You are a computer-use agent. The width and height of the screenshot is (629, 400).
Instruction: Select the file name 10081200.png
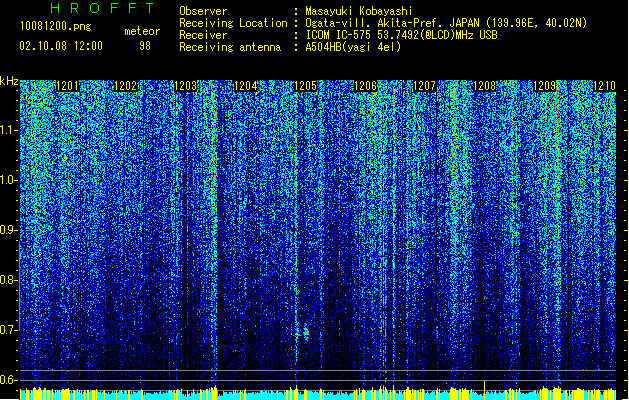click(56, 26)
